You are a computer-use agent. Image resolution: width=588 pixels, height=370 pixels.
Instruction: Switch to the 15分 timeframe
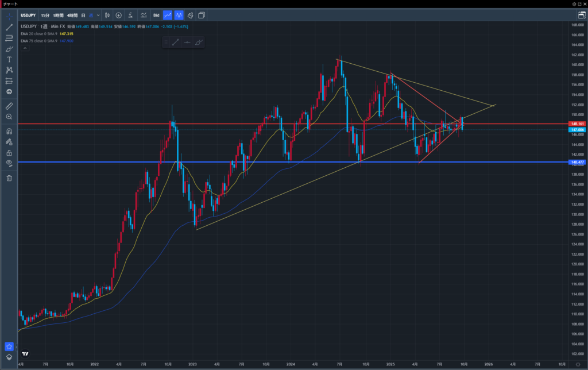pos(45,15)
